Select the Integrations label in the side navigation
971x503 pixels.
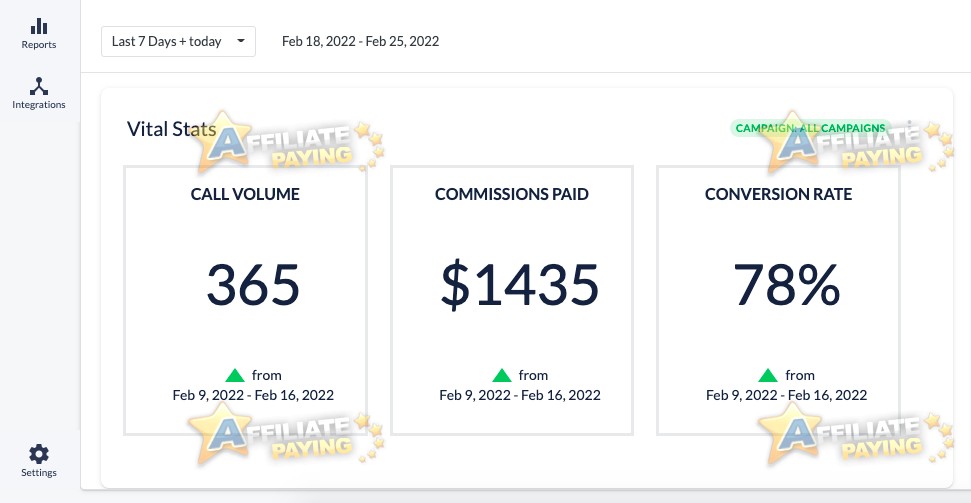(39, 105)
